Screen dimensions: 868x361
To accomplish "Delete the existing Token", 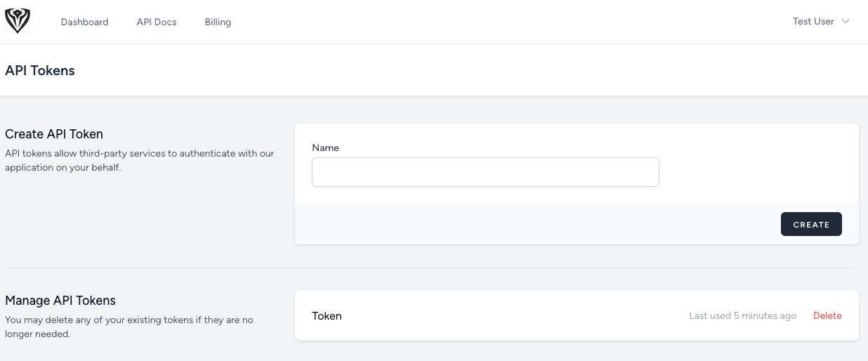I will [827, 316].
